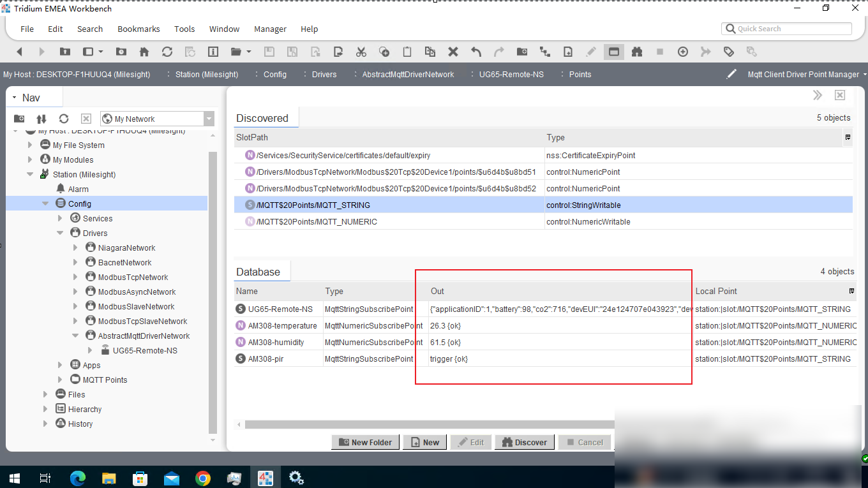Screen dimensions: 868x488
Task: Click the Open folder toolbar icon
Action: (x=236, y=52)
